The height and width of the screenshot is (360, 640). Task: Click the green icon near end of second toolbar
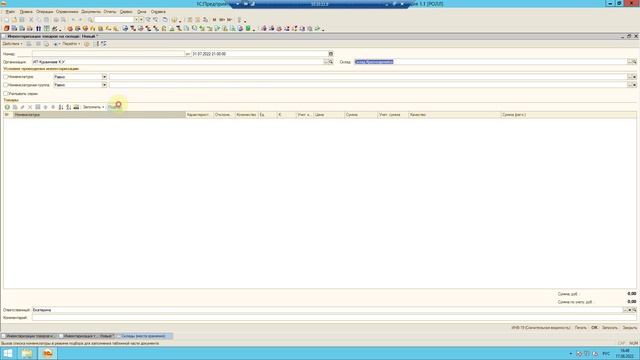point(248,29)
